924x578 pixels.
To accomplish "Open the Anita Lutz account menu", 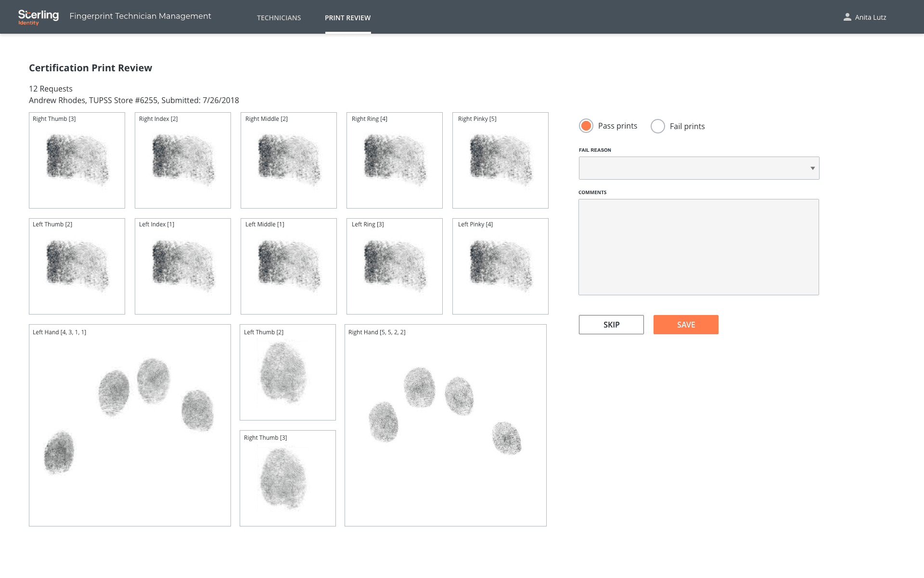I will [x=870, y=17].
